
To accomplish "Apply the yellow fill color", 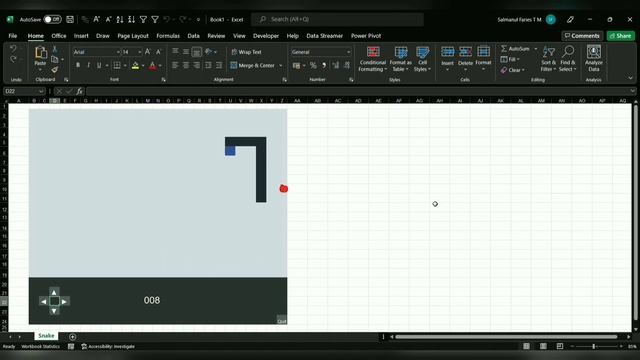I will click(x=135, y=65).
